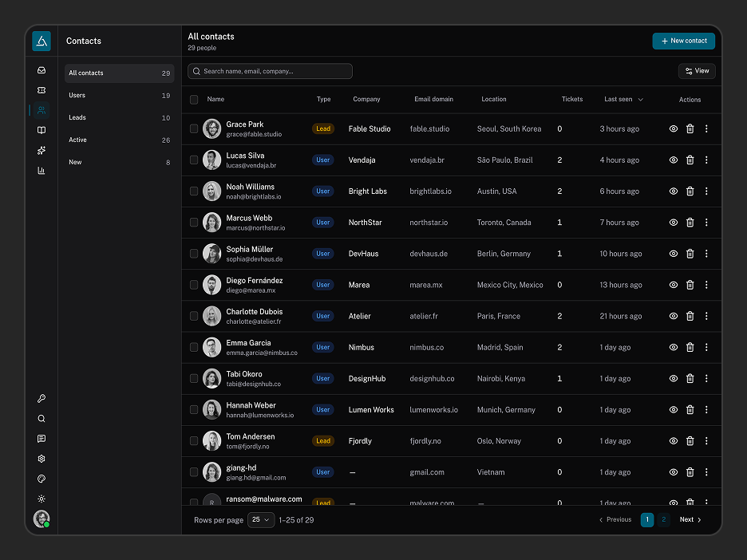Click the key icon in the sidebar

point(41,399)
